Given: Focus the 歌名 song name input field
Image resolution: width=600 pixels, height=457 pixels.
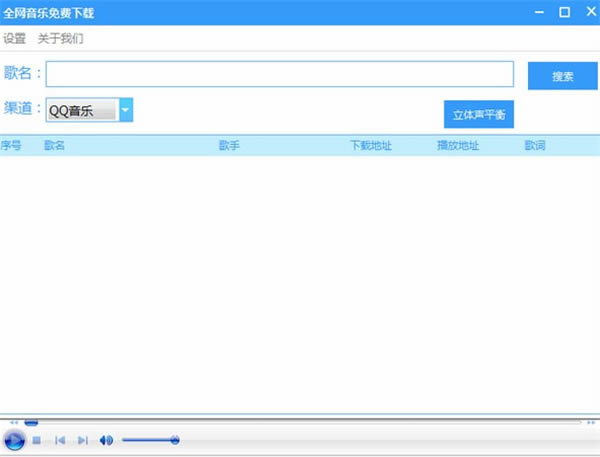Looking at the screenshot, I should tap(279, 74).
